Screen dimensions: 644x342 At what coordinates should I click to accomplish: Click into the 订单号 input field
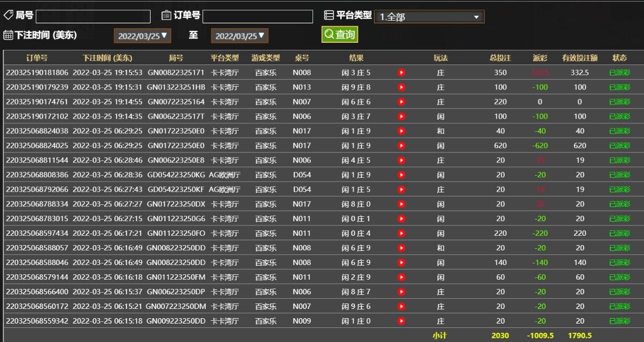(258, 17)
